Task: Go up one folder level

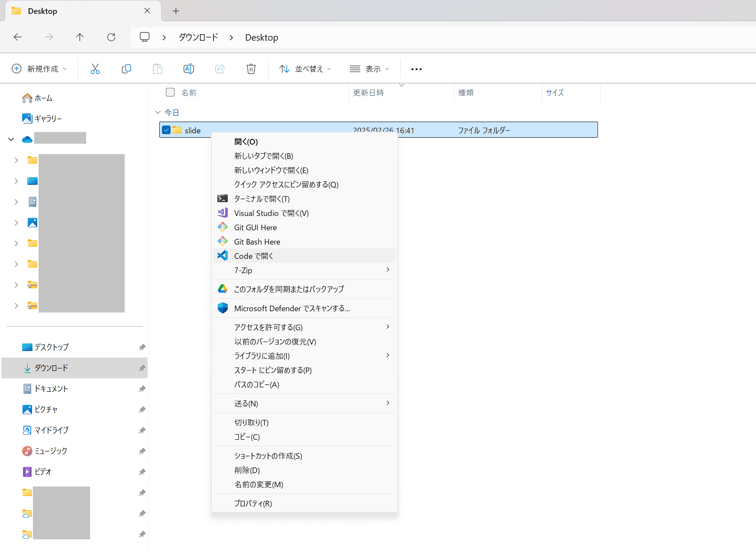Action: coord(80,37)
